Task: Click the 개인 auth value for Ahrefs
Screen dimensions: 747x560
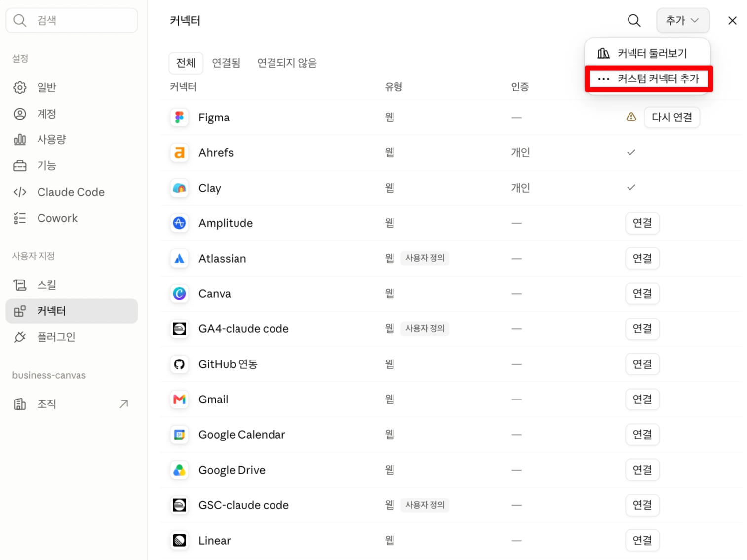Action: click(520, 152)
